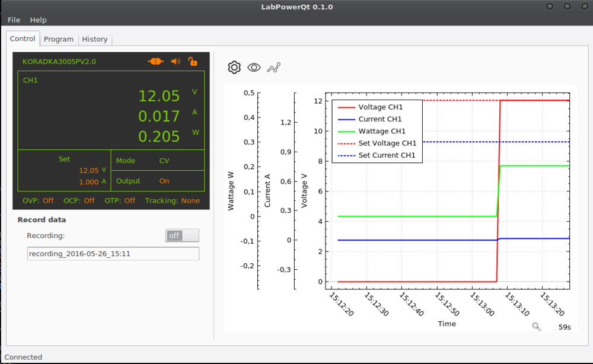Open the Help menu

(38, 20)
